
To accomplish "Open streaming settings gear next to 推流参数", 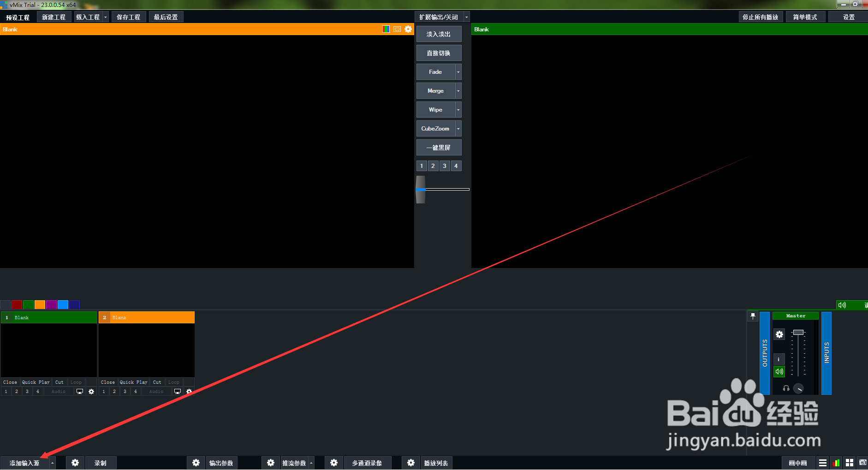I will (x=271, y=463).
